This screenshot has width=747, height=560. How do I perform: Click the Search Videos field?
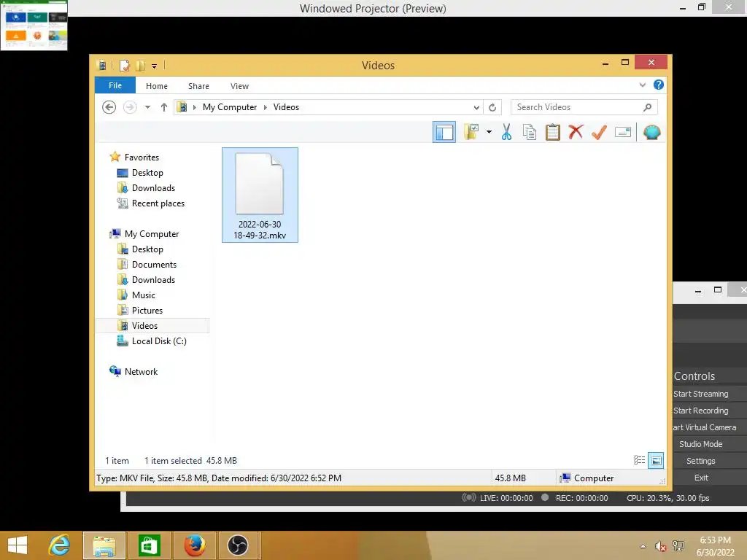coord(584,107)
